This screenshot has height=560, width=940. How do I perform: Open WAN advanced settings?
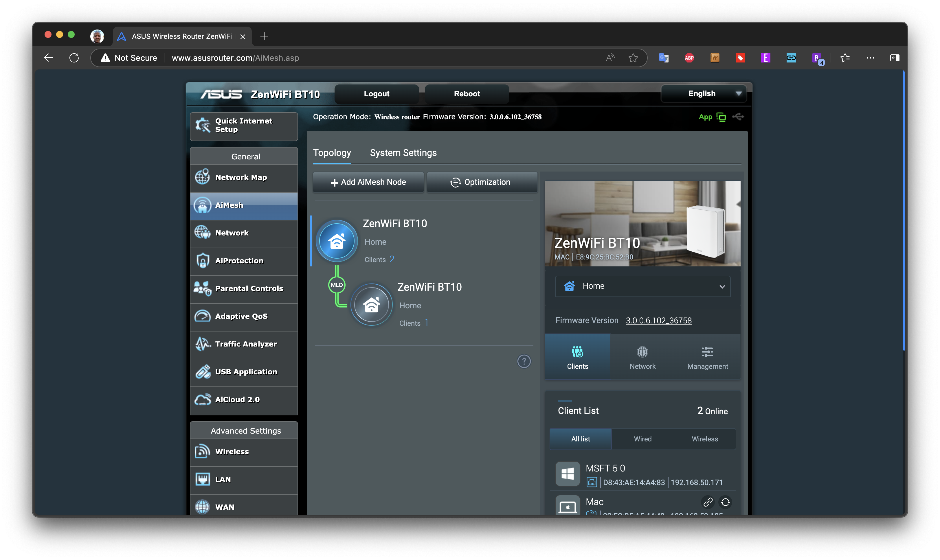[244, 506]
